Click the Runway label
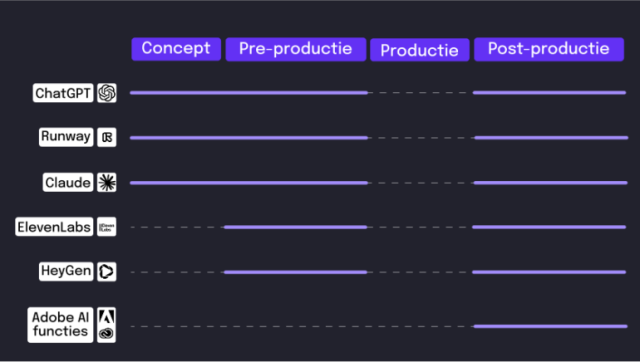640x362 pixels. coord(66,137)
